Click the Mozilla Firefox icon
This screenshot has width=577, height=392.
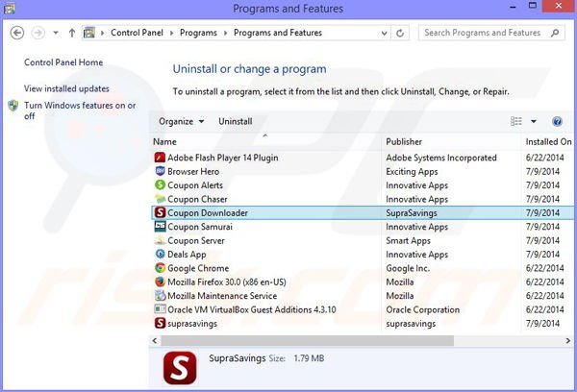160,282
